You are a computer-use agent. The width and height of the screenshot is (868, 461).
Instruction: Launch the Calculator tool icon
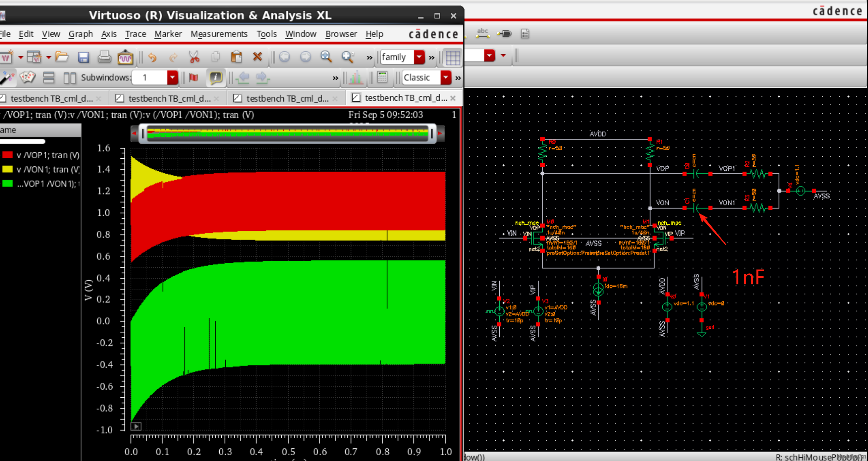coord(382,77)
